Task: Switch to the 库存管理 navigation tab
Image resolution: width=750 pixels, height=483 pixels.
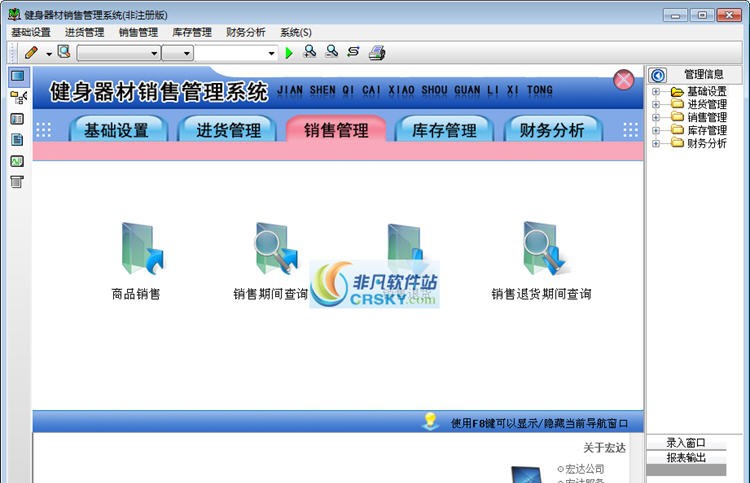Action: pyautogui.click(x=444, y=129)
